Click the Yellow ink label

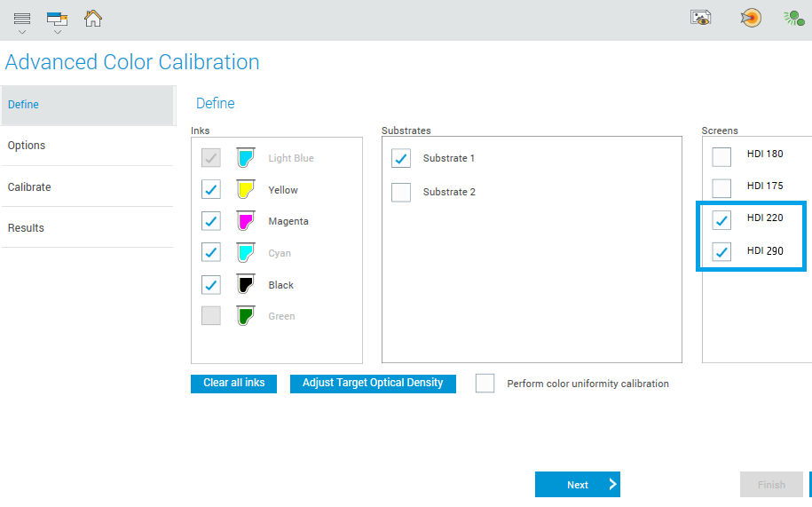[x=283, y=190]
